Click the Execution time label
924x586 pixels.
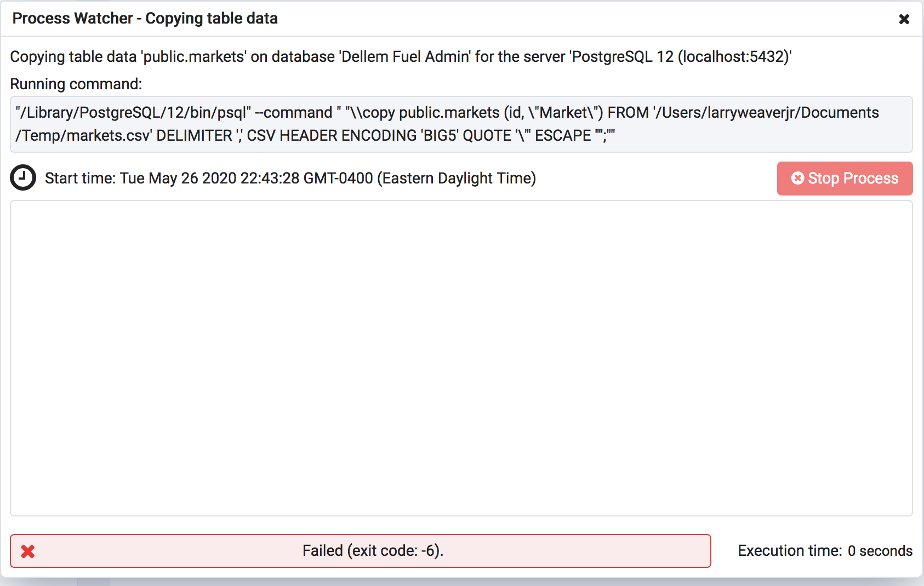coord(790,551)
